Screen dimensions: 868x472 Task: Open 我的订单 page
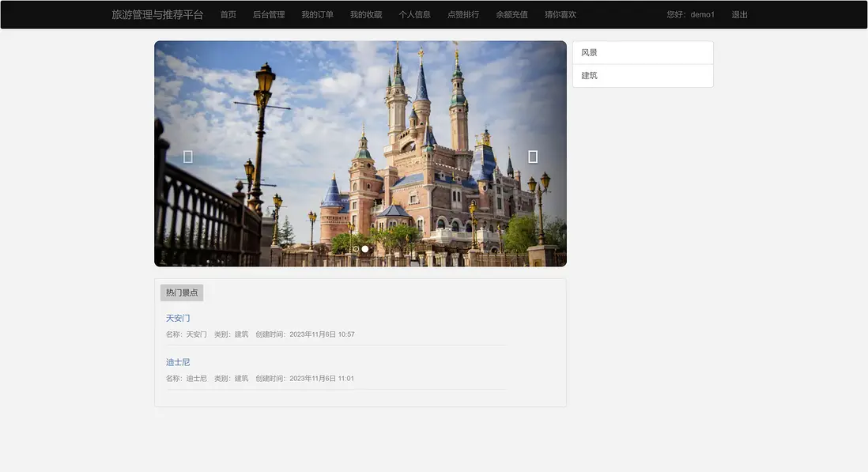pos(317,14)
